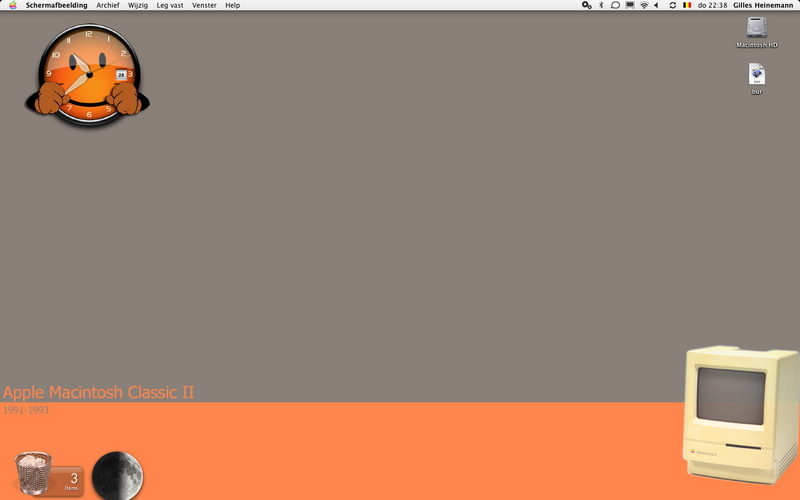Click the 1991-1993 text

pos(26,410)
